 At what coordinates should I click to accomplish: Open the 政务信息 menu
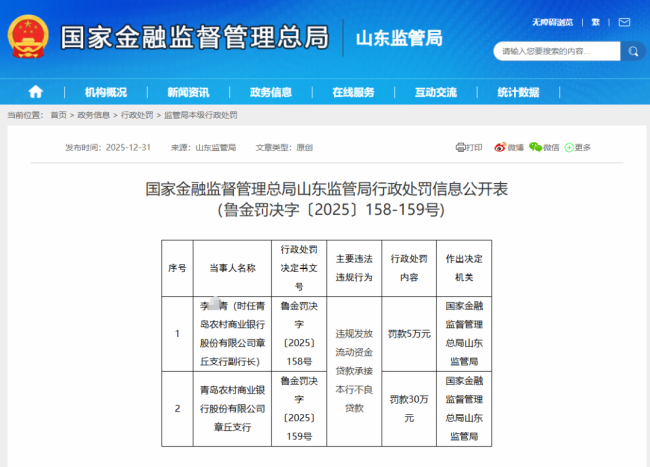pyautogui.click(x=271, y=92)
